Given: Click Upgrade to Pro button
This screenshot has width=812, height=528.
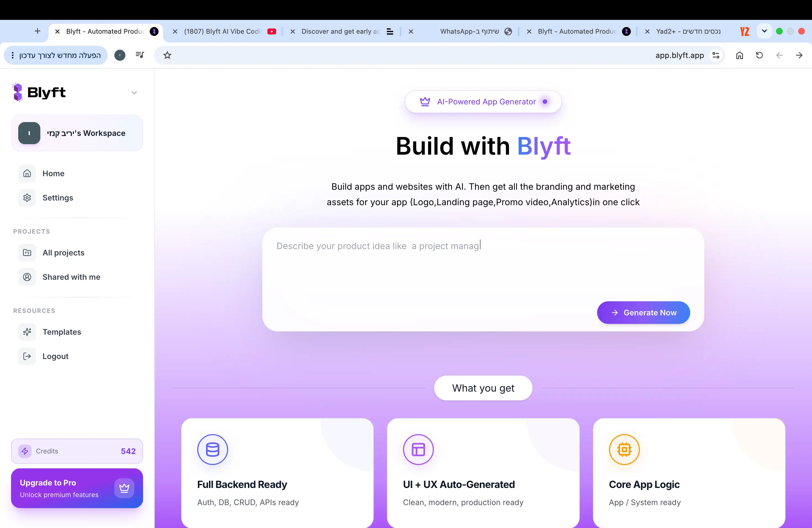Looking at the screenshot, I should [77, 488].
